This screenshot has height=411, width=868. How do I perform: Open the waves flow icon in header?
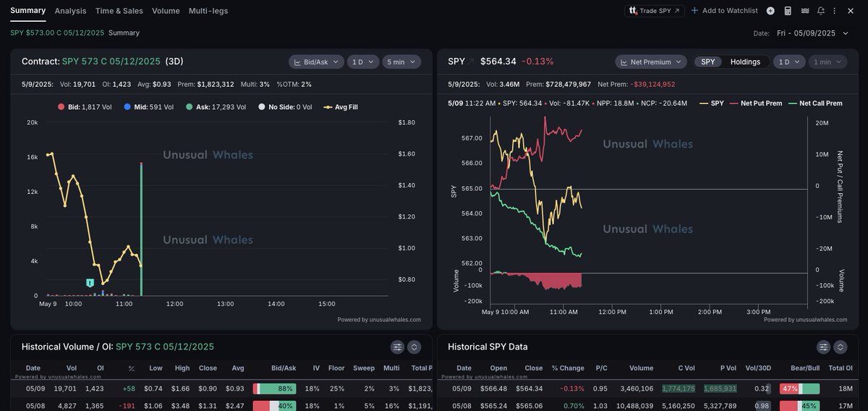[805, 11]
